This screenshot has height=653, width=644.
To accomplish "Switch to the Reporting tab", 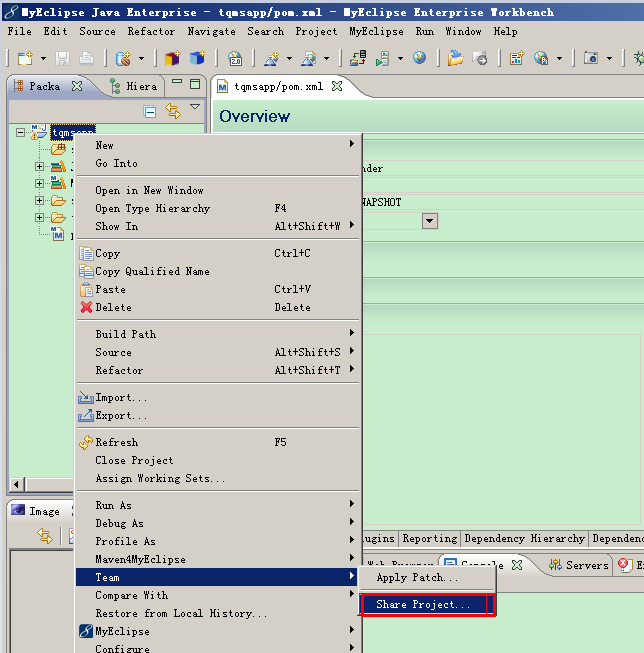I will pyautogui.click(x=430, y=538).
